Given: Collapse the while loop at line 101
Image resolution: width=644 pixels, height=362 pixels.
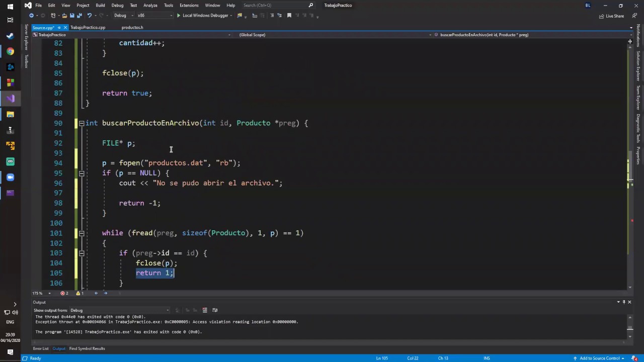Looking at the screenshot, I should pos(81,233).
